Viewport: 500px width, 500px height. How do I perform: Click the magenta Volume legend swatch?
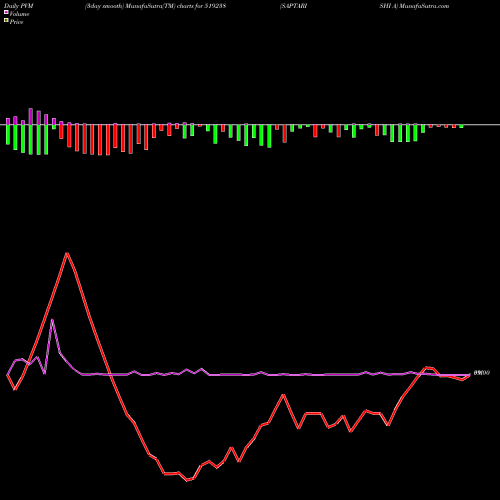click(6, 13)
